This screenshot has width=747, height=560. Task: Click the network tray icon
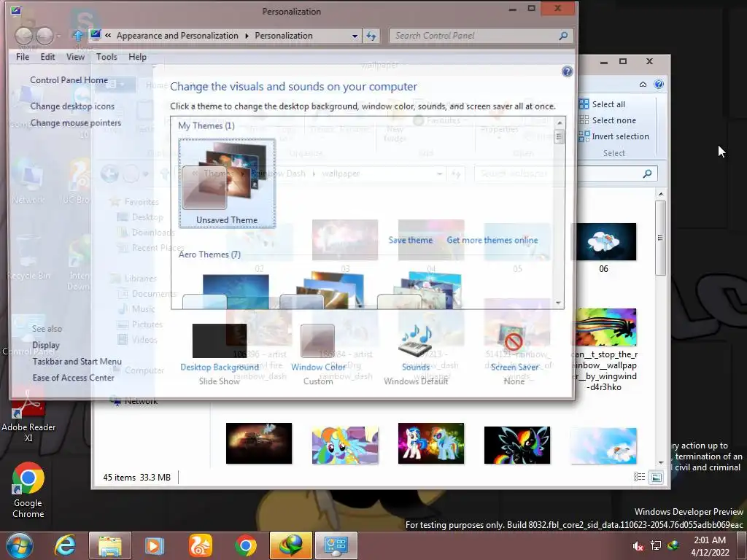[x=656, y=545]
